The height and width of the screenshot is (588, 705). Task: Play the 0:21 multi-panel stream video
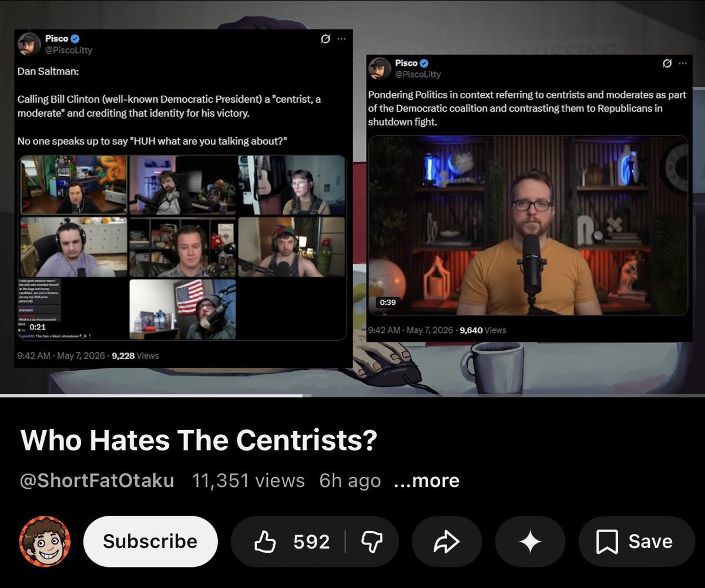point(183,247)
